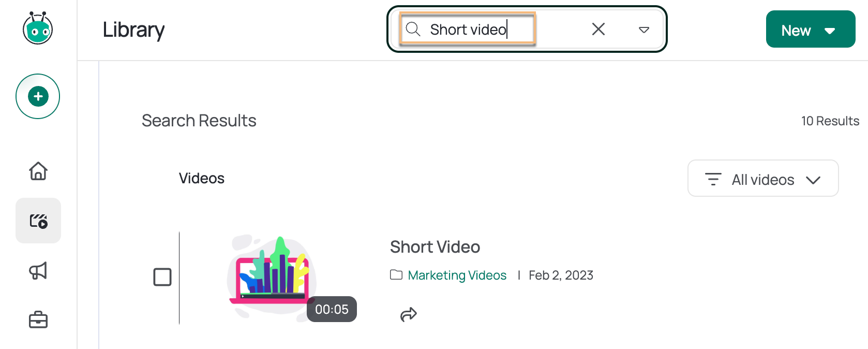Screen dimensions: 868x349
Task: Open the briefcase sidebar icon
Action: 38,319
